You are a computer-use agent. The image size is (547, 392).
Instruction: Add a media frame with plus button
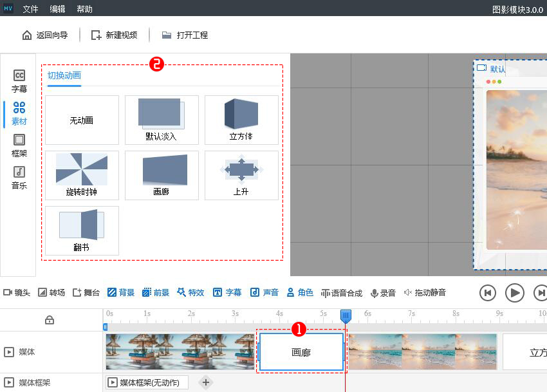tap(206, 382)
